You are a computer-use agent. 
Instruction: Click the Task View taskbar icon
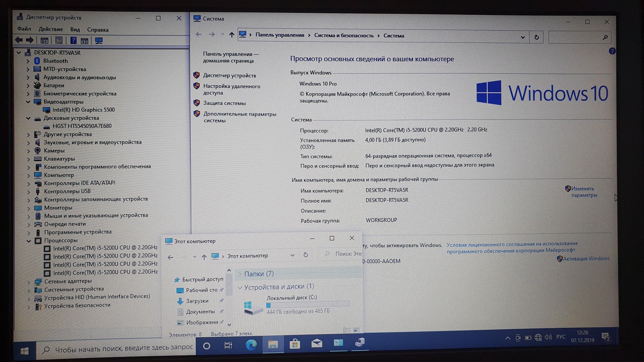[228, 346]
